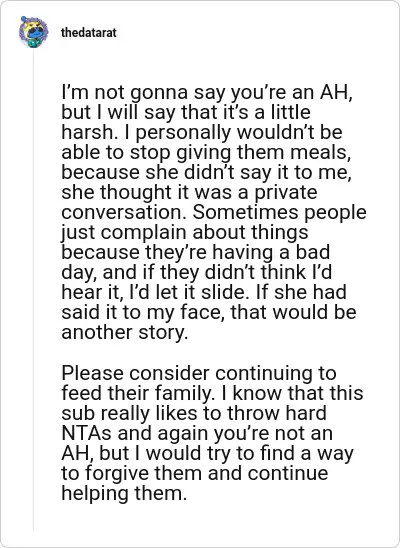The image size is (400, 548).
Task: Click the phrase "to forgive them and continue"
Action: [x=195, y=473]
